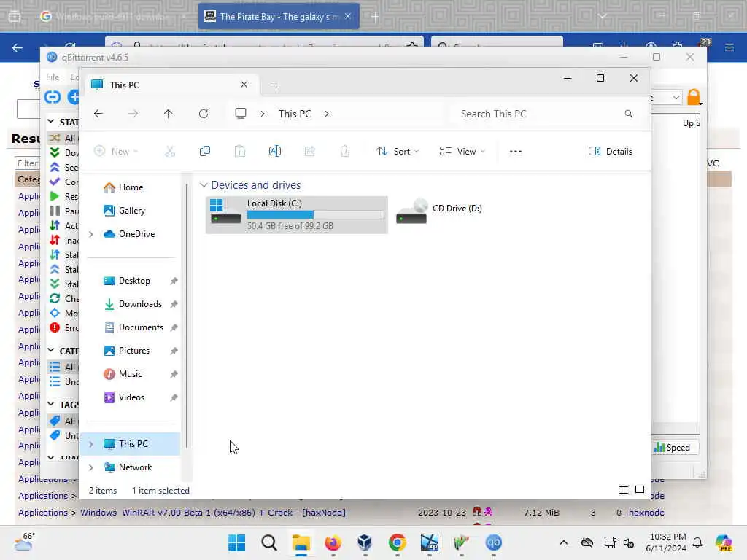Show hidden system tray icons
Screen dimensions: 747x560
(x=564, y=542)
